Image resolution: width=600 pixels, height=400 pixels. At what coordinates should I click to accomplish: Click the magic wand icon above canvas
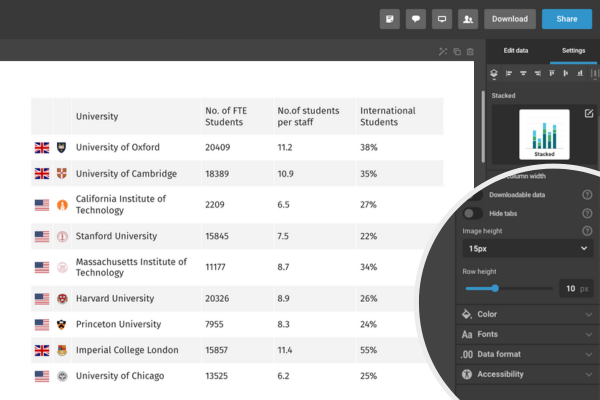[443, 51]
